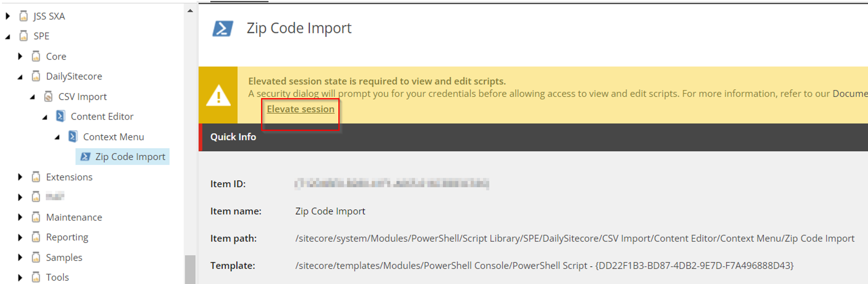Click the Context Menu script library icon
The image size is (868, 284).
pyautogui.click(x=72, y=136)
